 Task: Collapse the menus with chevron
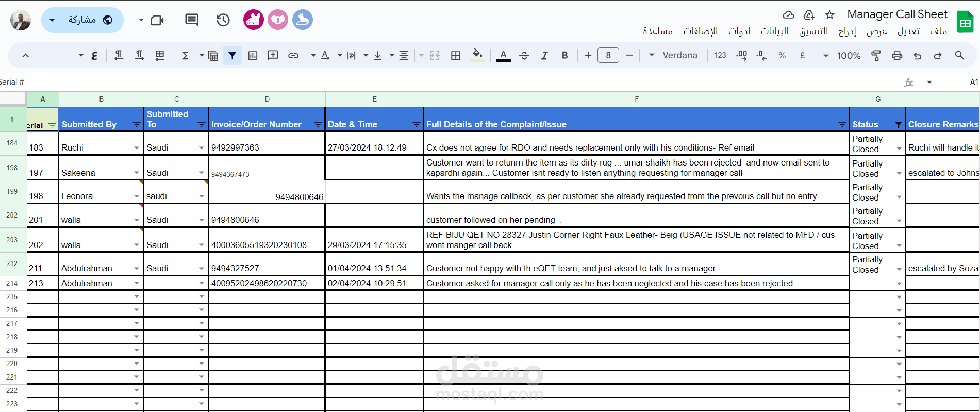coord(25,55)
